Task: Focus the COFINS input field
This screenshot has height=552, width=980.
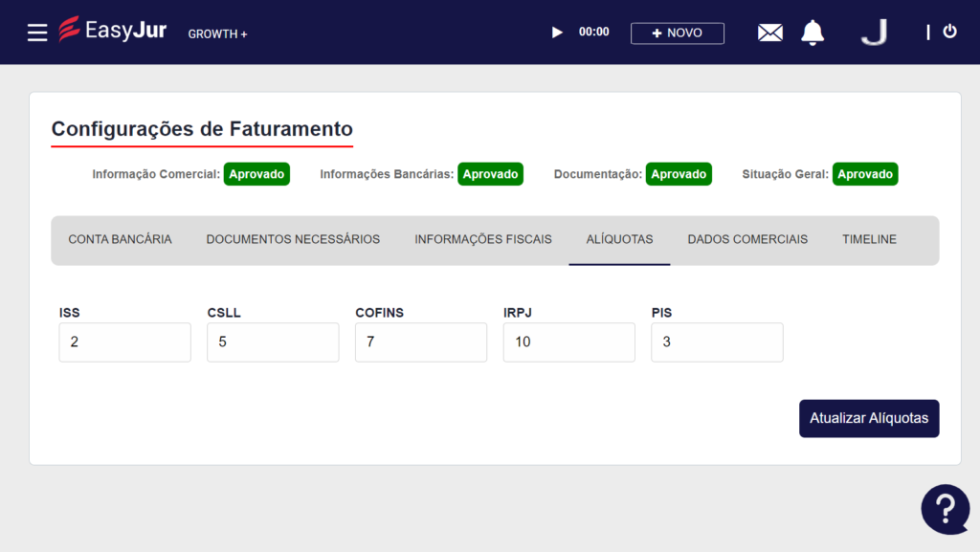Action: (x=421, y=342)
